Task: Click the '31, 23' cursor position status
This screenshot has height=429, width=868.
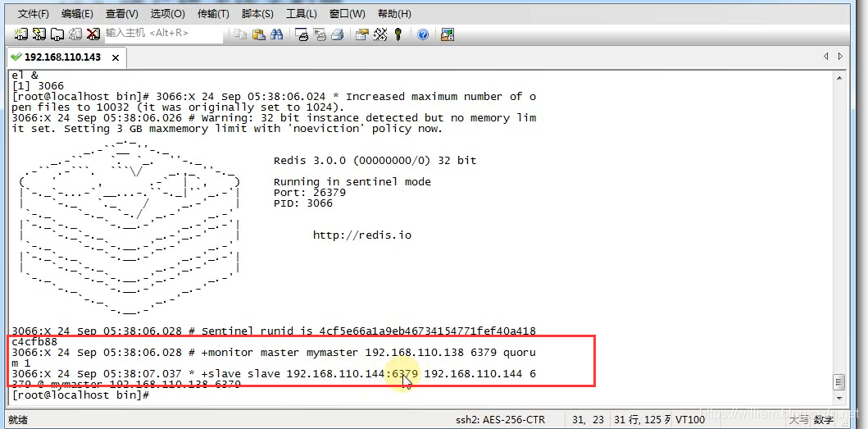Action: click(586, 420)
